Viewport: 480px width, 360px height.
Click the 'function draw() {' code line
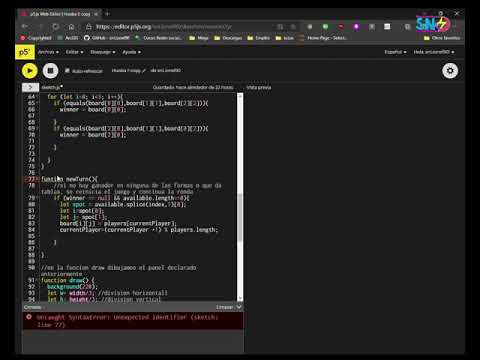click(68, 280)
